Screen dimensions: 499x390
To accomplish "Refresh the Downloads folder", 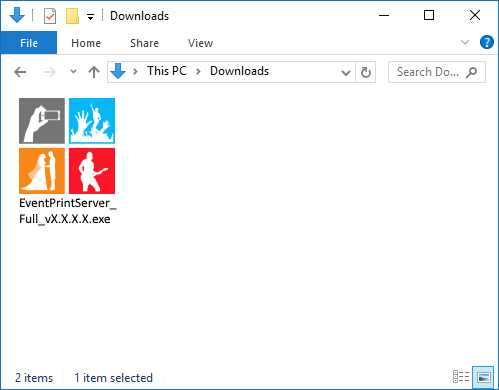I will pyautogui.click(x=366, y=72).
